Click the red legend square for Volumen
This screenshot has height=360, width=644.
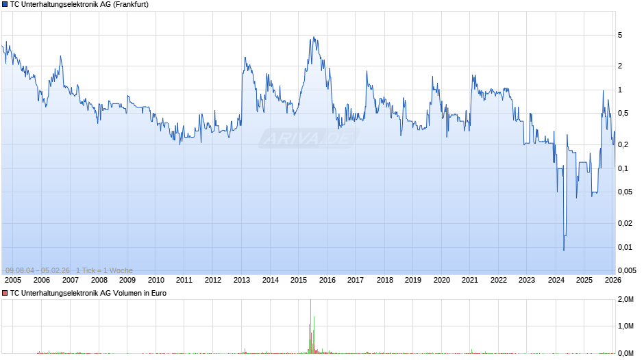tap(5, 293)
